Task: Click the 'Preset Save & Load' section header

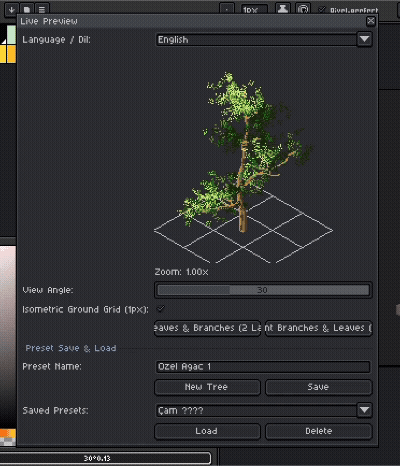Action: click(71, 348)
